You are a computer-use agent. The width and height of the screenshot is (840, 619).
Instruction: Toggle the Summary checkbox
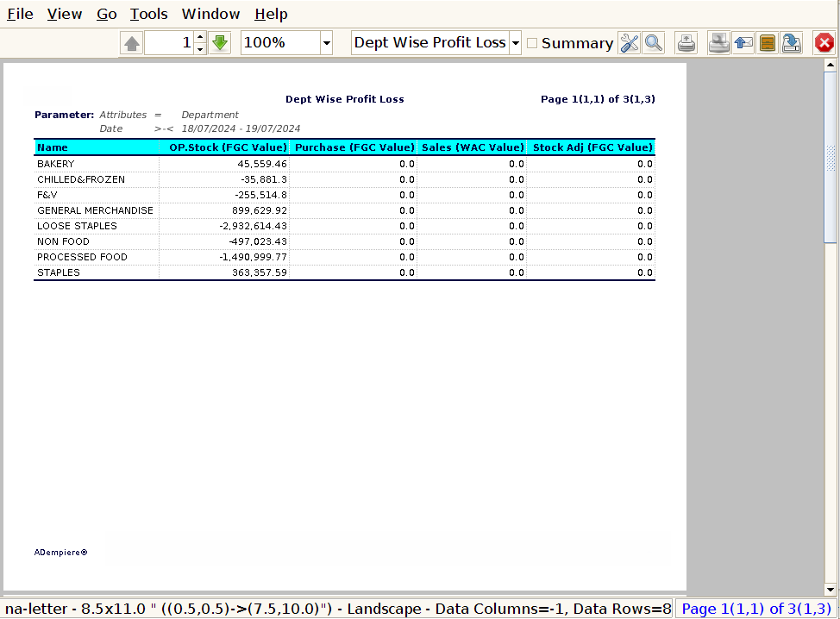532,43
